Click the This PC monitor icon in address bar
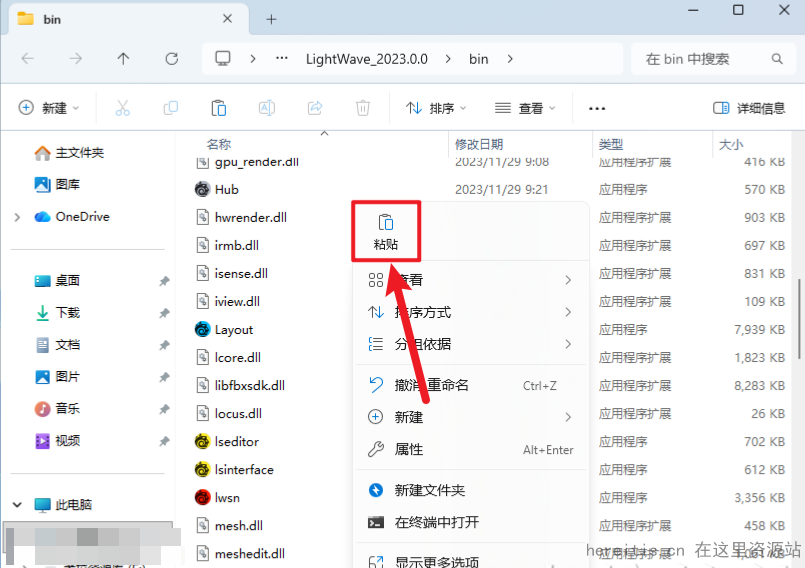This screenshot has height=568, width=805. tap(223, 59)
